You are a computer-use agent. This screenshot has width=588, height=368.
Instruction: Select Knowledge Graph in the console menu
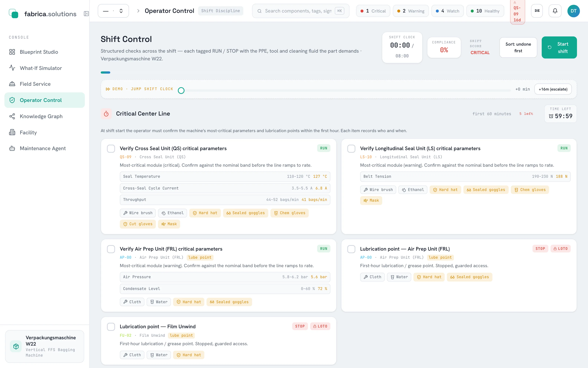[45, 116]
